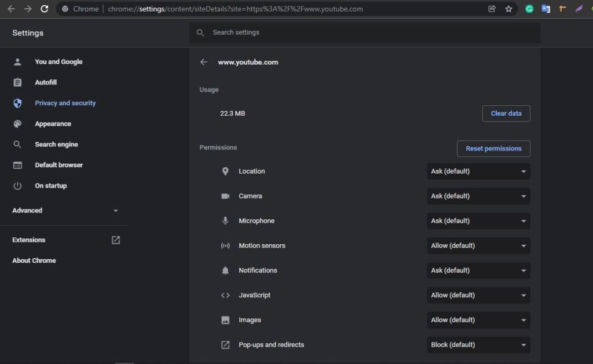
Task: Open the Google Translate extension icon
Action: pos(546,9)
